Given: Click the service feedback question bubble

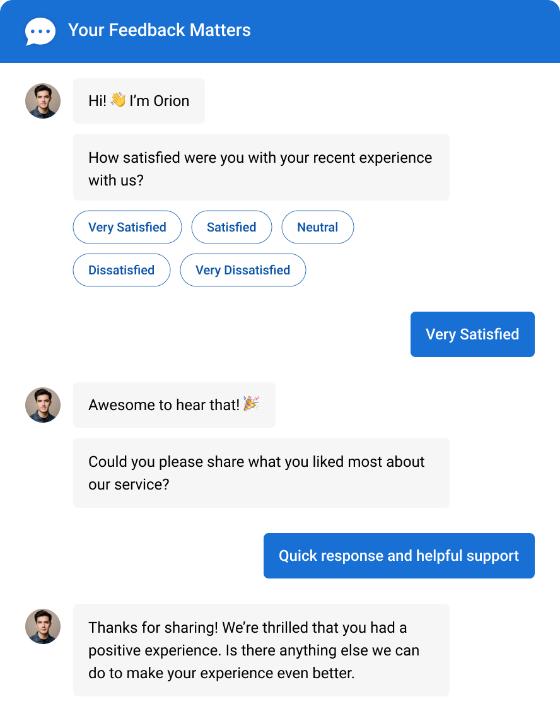Looking at the screenshot, I should pos(261,473).
